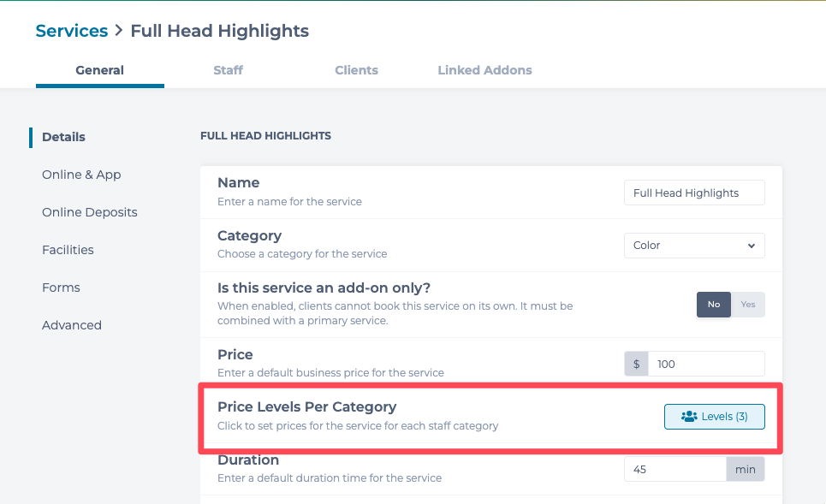Open the Advanced section in sidebar
The width and height of the screenshot is (826, 504).
pyautogui.click(x=72, y=325)
